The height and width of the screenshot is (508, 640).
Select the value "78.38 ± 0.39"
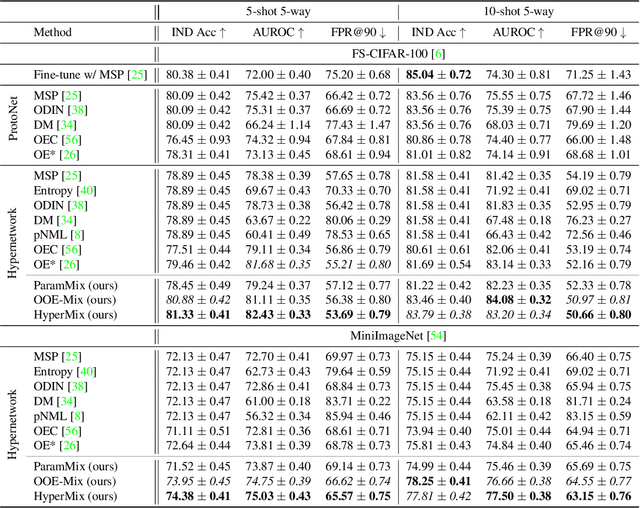coord(278,175)
